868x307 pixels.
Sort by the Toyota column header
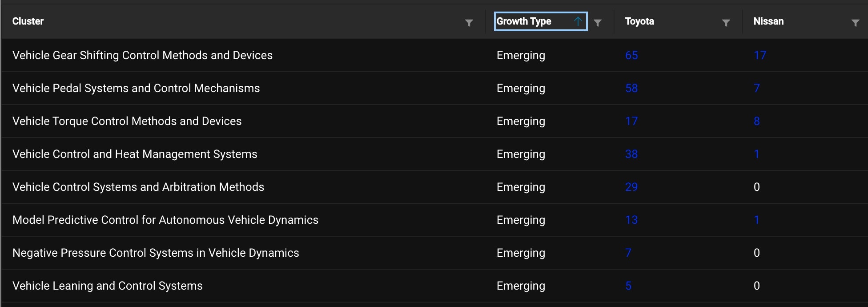[x=639, y=21]
